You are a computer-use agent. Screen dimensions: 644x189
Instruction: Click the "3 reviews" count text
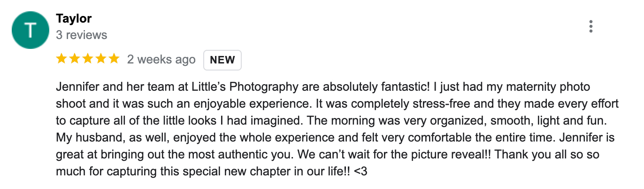82,35
